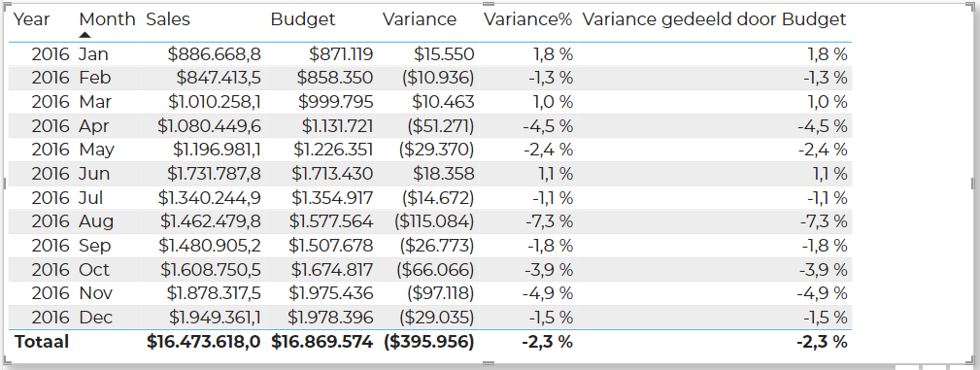This screenshot has width=980, height=370.
Task: Click the Sales column header
Action: tap(168, 19)
